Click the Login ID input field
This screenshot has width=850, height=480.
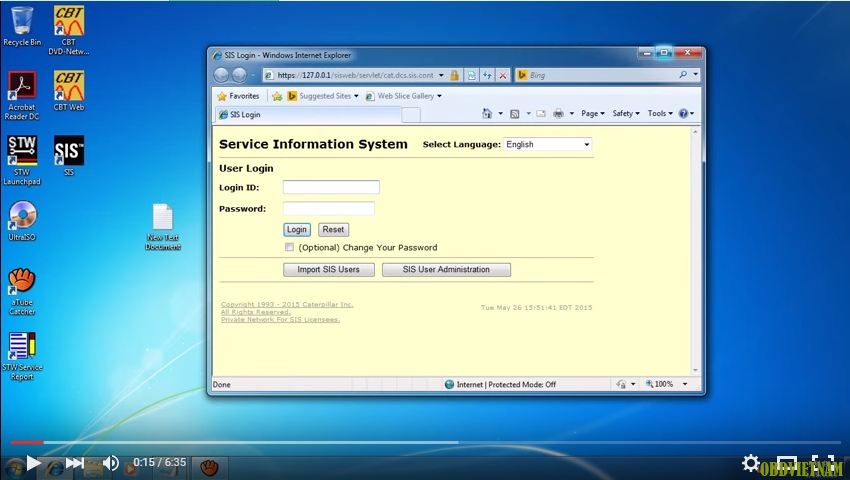point(331,187)
